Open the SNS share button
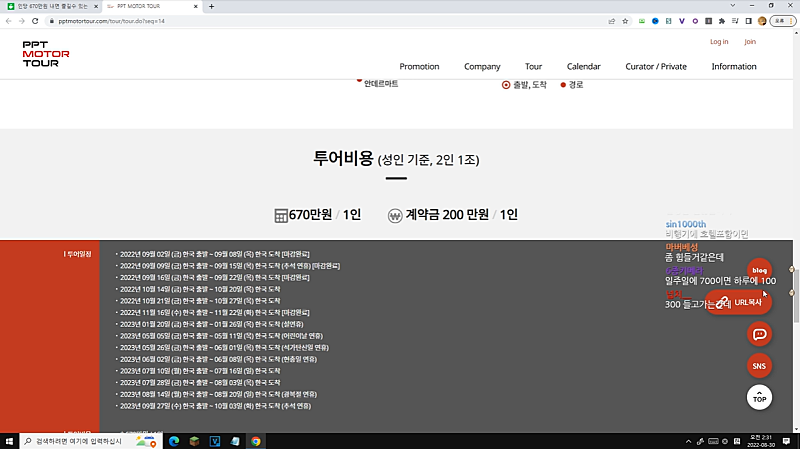Screen dimensions: 800x449 click(x=760, y=366)
